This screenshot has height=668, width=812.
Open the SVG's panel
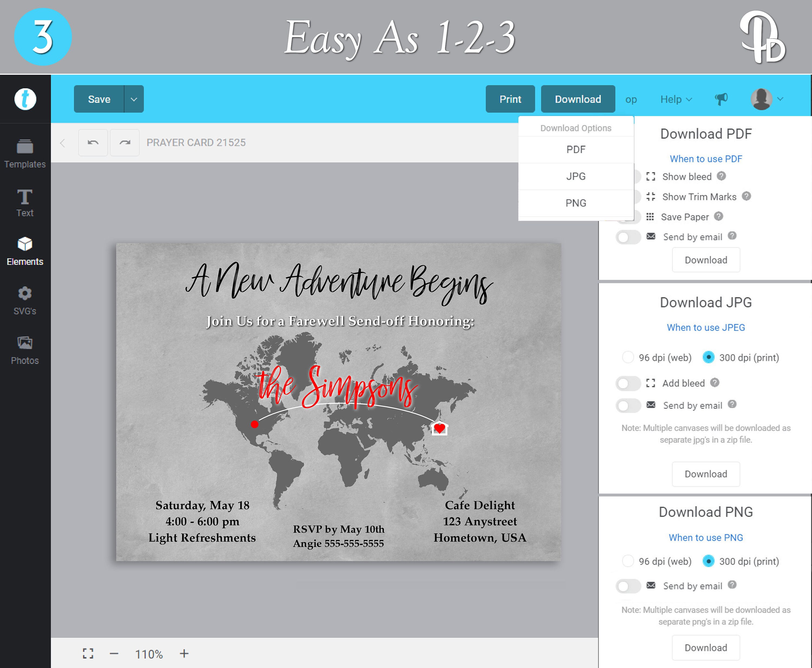tap(25, 301)
